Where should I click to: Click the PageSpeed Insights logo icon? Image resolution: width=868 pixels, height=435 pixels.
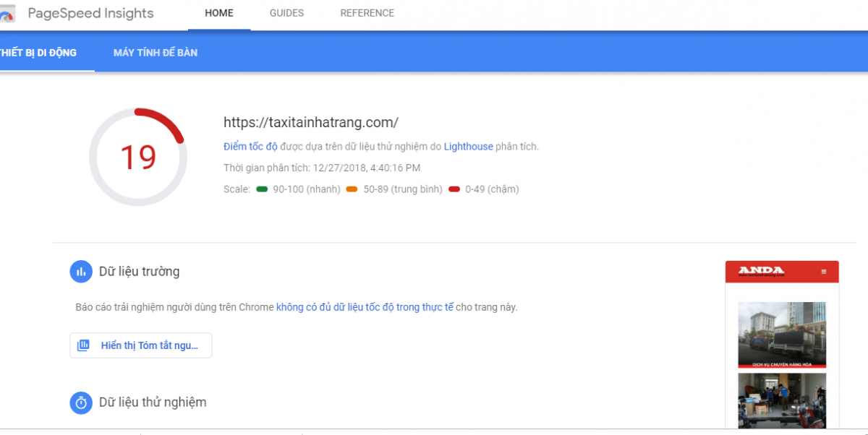point(7,14)
